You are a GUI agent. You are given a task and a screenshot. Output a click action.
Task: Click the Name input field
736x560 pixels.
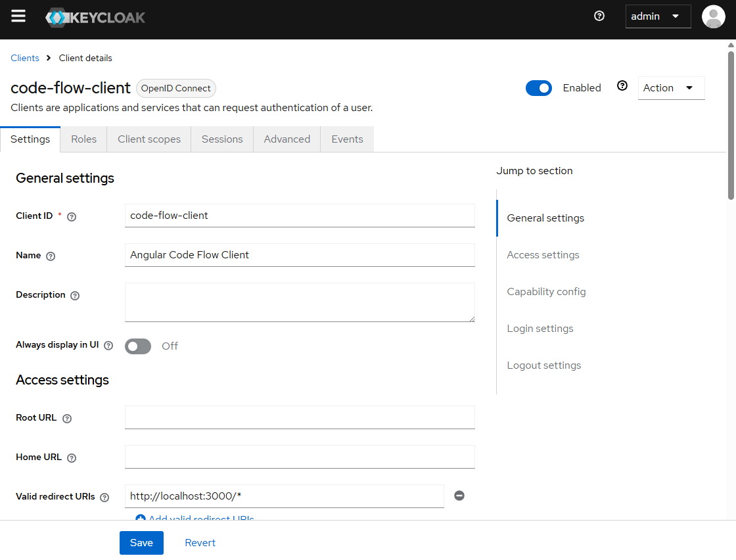coord(300,255)
